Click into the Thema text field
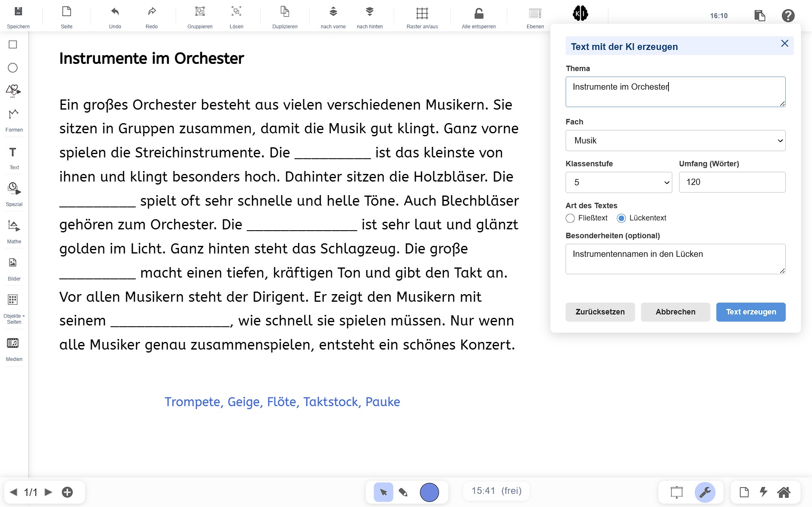This screenshot has width=812, height=507. point(675,92)
